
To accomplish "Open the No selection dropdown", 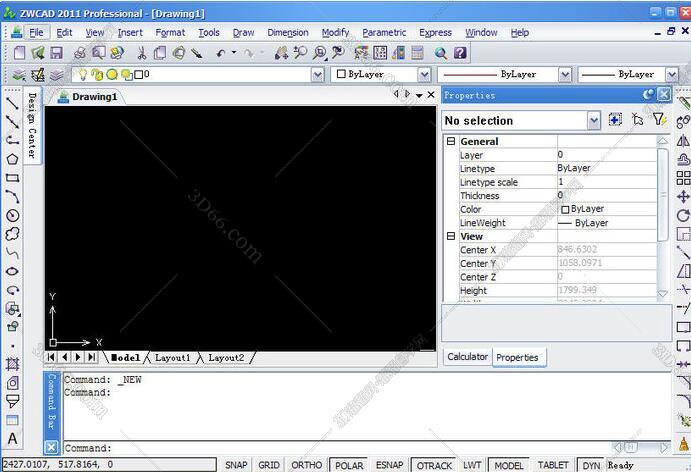I will 594,120.
